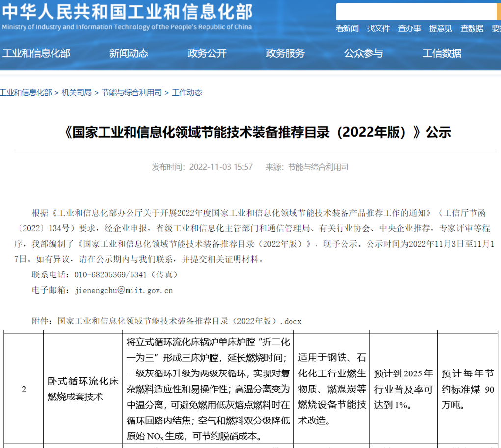Click the orange search button beside search box
Screen dimensions: 501x448
(x=499, y=12)
